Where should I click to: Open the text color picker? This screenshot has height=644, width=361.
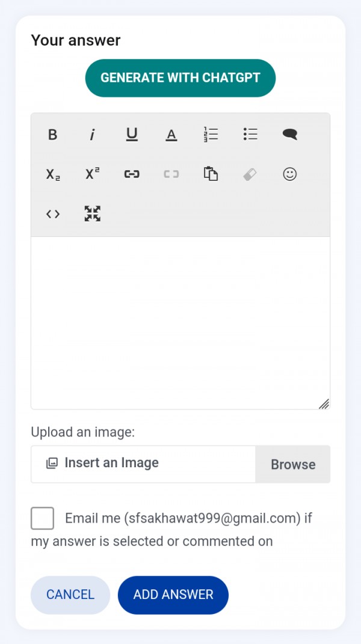pos(171,135)
